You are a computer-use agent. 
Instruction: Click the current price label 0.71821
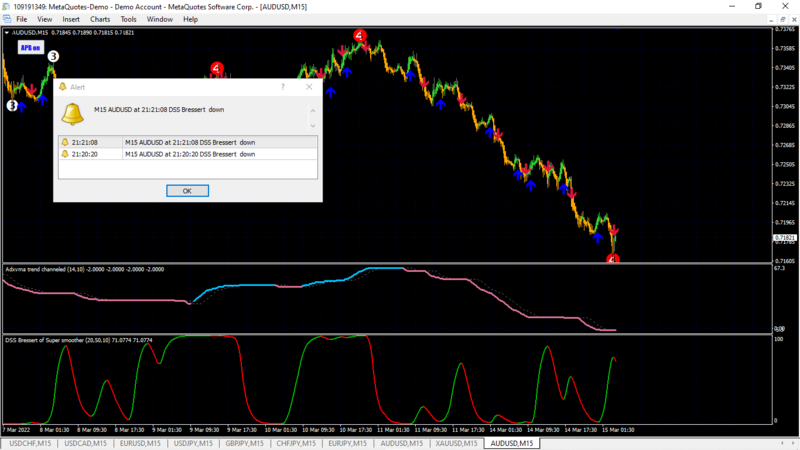click(x=785, y=238)
